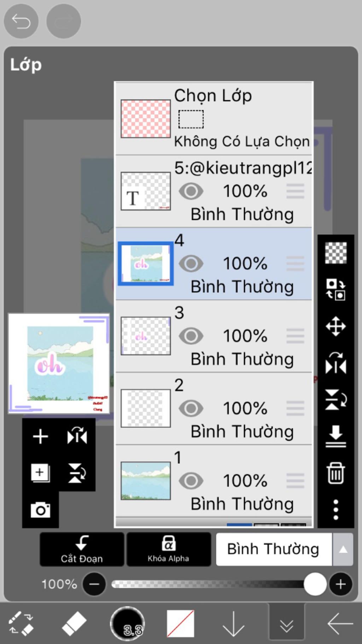Tap the merge layer down arrow icon
Viewport: 362px width, 644px height.
click(x=335, y=436)
